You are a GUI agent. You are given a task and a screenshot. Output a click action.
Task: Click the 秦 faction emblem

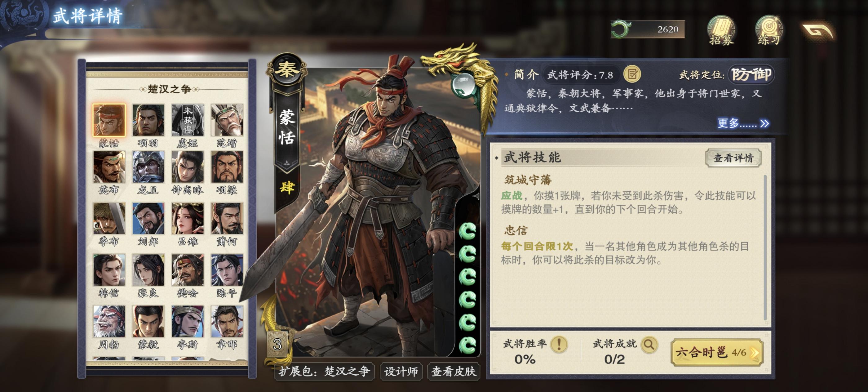coord(287,70)
